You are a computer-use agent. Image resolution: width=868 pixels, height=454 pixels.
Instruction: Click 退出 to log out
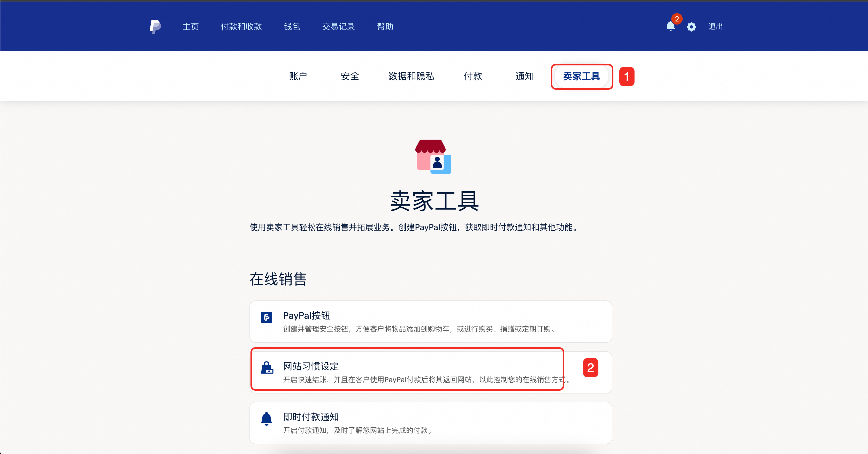click(715, 27)
